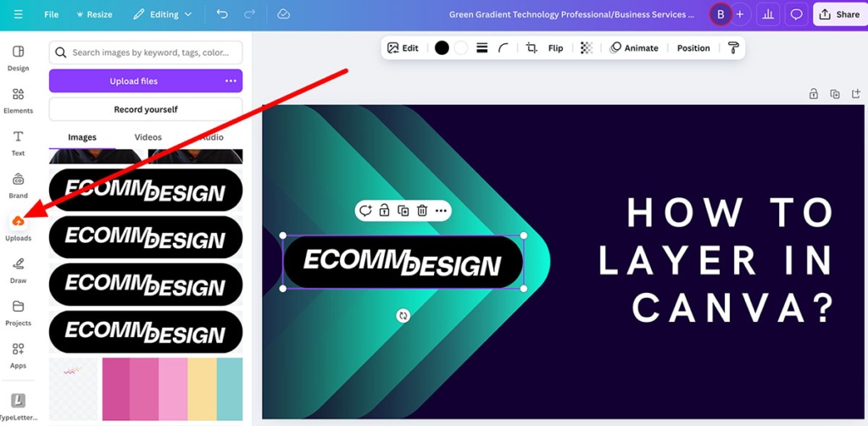
Task: Open the Draw sidebar panel
Action: tap(19, 270)
